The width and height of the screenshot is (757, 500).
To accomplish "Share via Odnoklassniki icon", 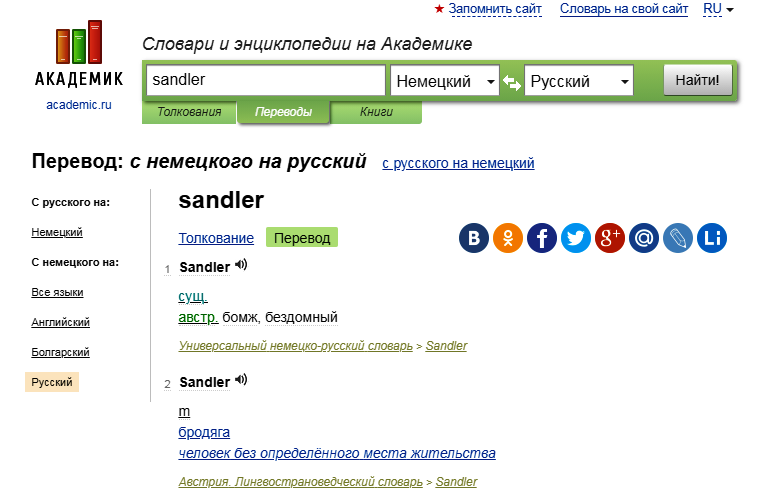I will pos(508,238).
